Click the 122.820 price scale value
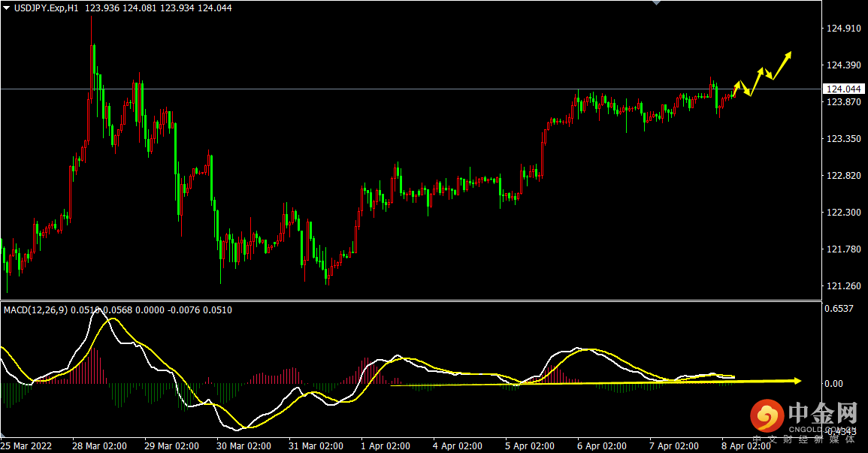Image resolution: width=868 pixels, height=453 pixels. 843,176
